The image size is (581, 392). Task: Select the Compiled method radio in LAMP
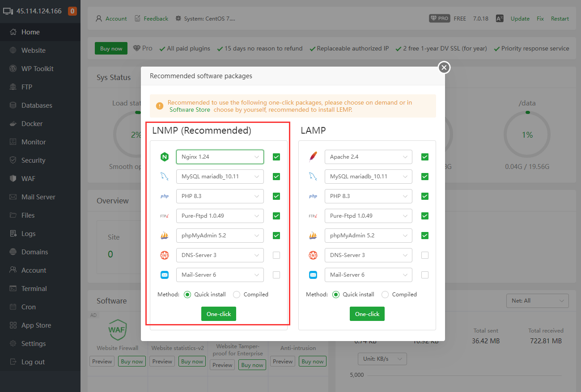coord(385,295)
